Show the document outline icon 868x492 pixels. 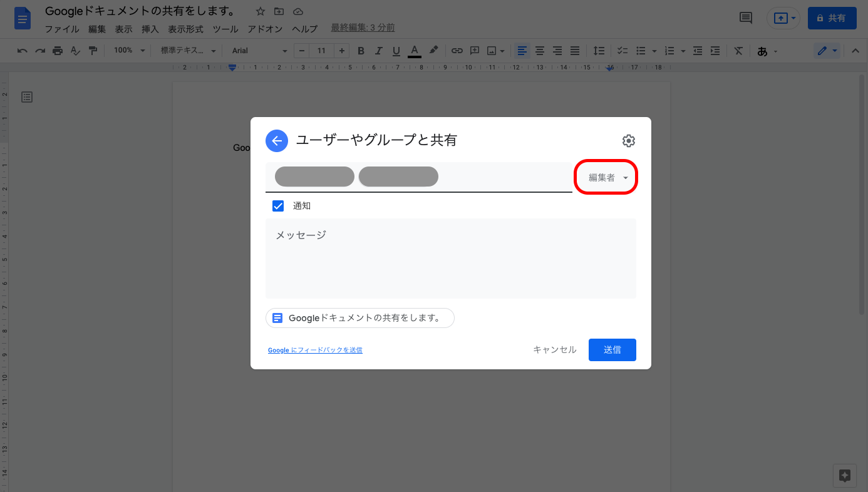pos(27,97)
